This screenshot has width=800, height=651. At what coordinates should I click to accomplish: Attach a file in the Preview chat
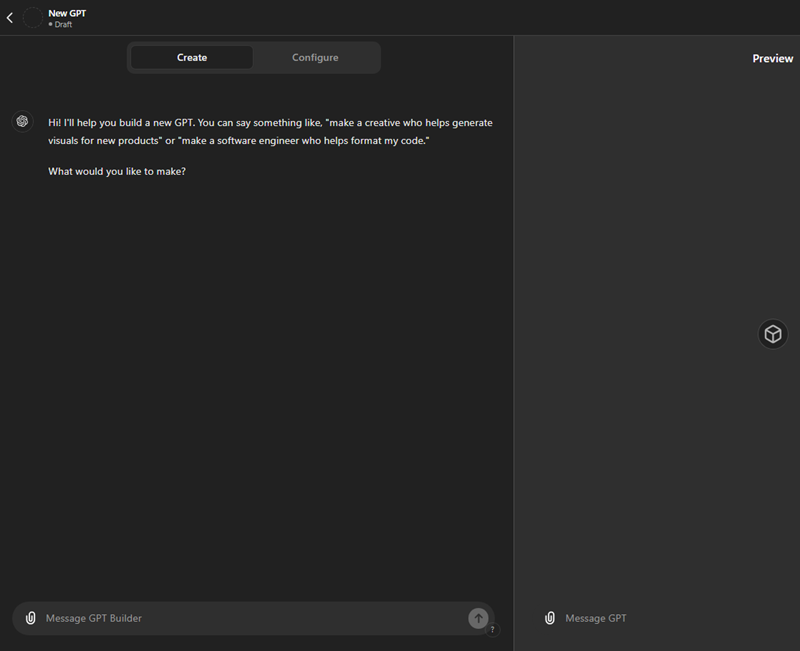point(550,618)
